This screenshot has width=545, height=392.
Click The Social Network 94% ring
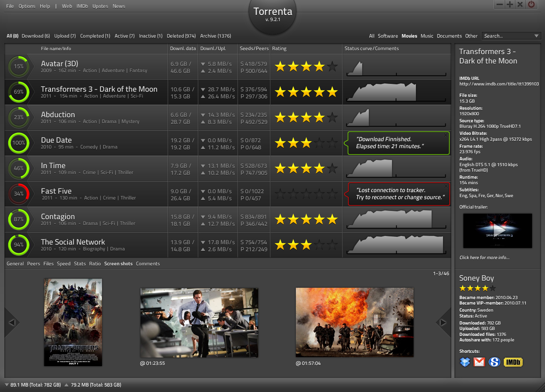18,245
